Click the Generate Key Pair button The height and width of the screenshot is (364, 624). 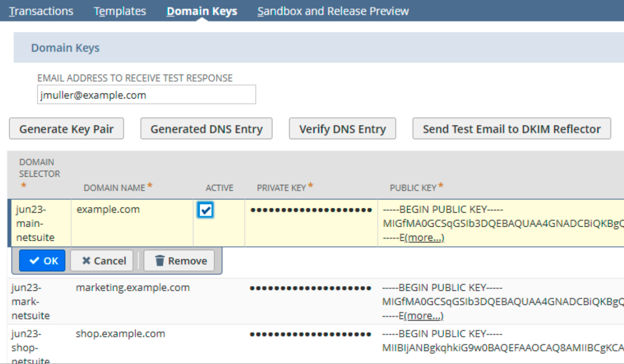click(66, 128)
